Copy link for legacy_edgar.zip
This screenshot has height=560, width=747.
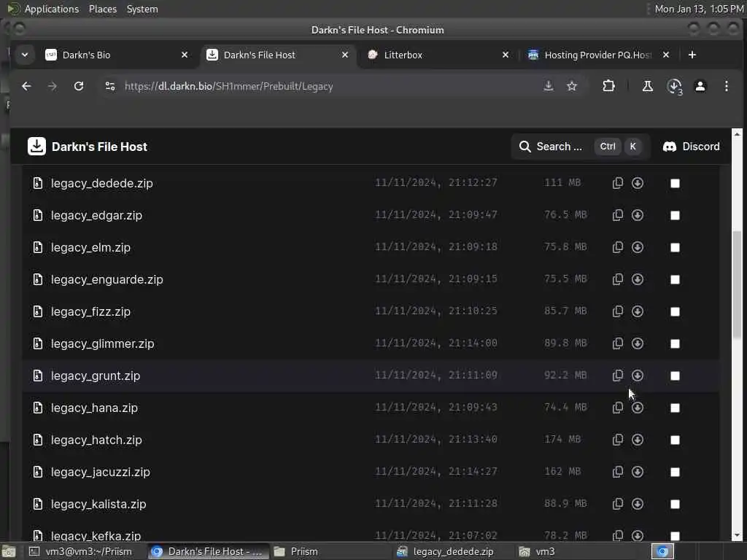(617, 215)
